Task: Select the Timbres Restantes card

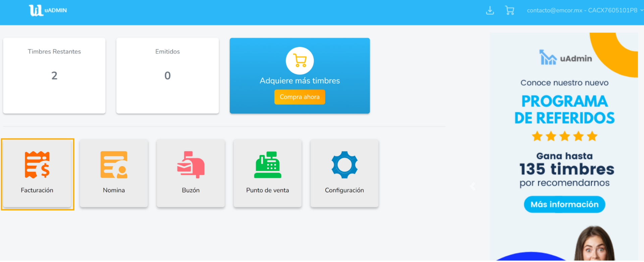Action: coord(54,76)
